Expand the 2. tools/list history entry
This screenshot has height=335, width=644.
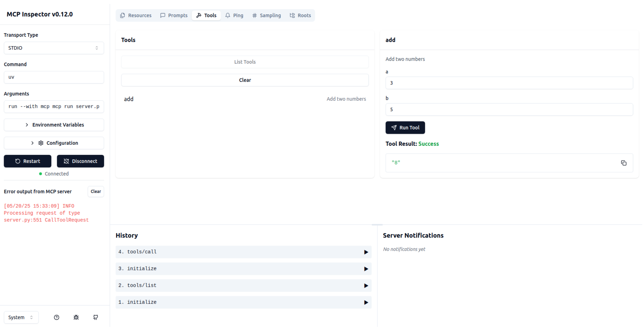243,285
